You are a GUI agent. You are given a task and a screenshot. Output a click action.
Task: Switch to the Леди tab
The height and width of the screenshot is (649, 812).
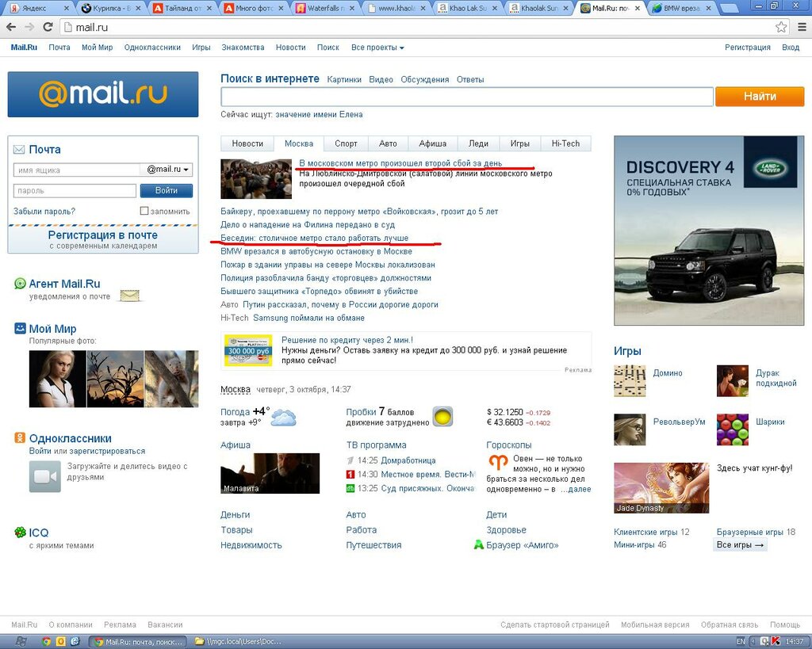pos(478,144)
